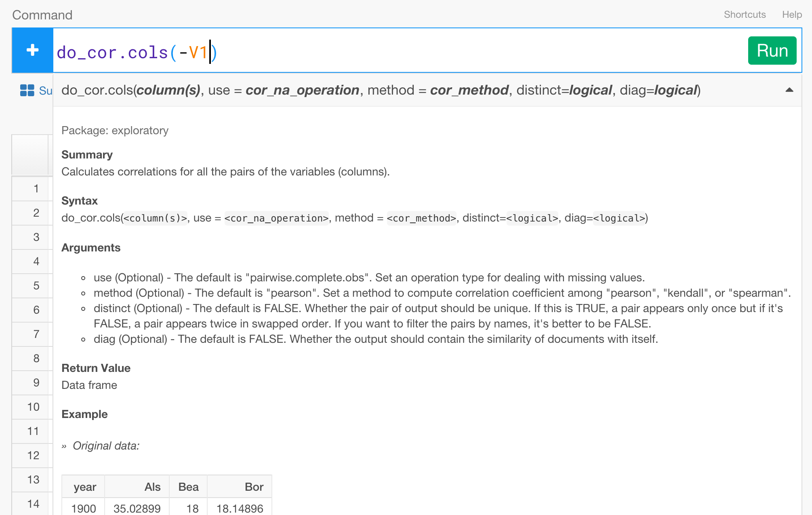Select row number 14 header

tap(33, 504)
